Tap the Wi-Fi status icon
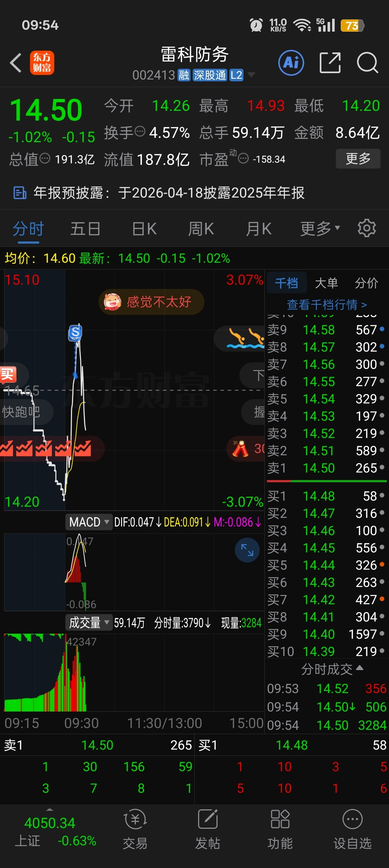The height and width of the screenshot is (868, 389). (302, 25)
